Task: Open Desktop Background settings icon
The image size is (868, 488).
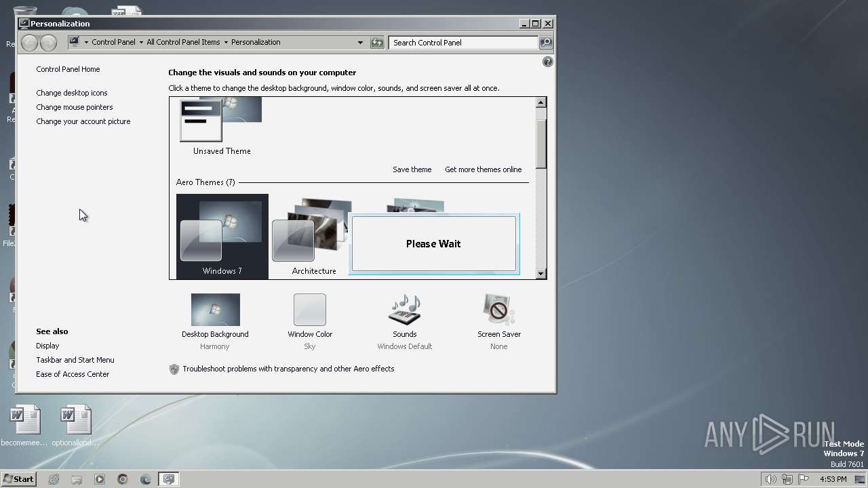Action: (215, 310)
